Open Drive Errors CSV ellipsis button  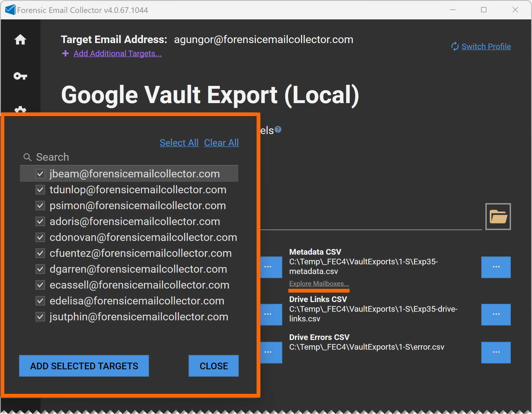click(x=496, y=352)
